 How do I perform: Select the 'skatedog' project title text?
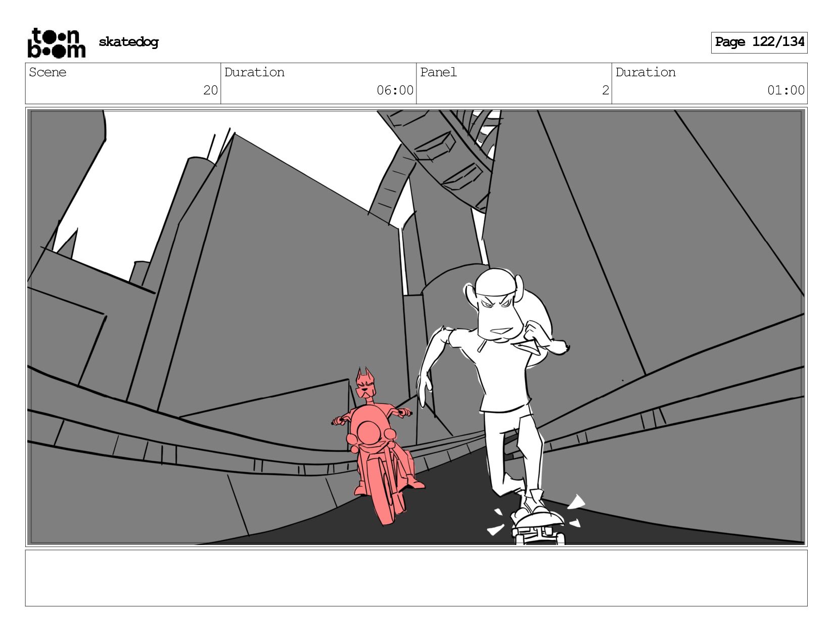point(128,42)
